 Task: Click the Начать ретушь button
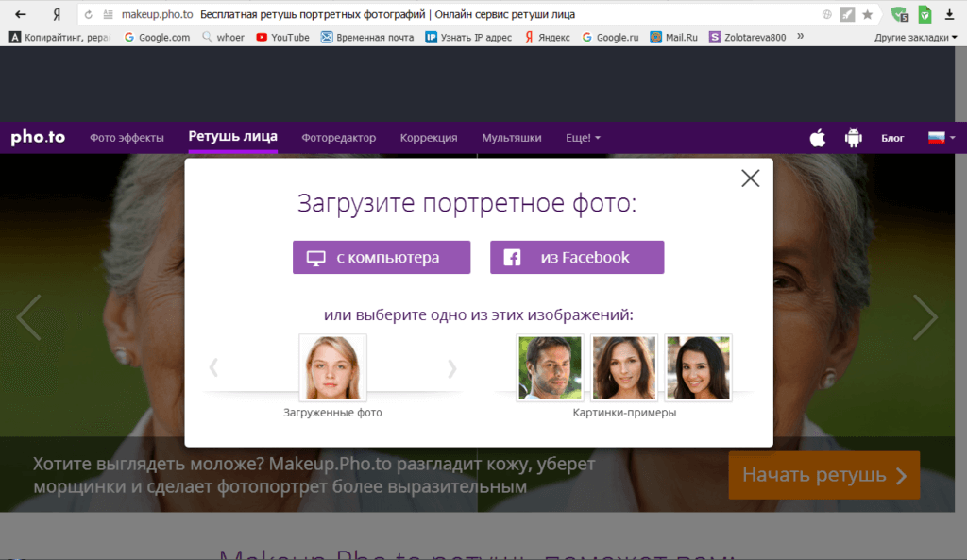click(823, 475)
